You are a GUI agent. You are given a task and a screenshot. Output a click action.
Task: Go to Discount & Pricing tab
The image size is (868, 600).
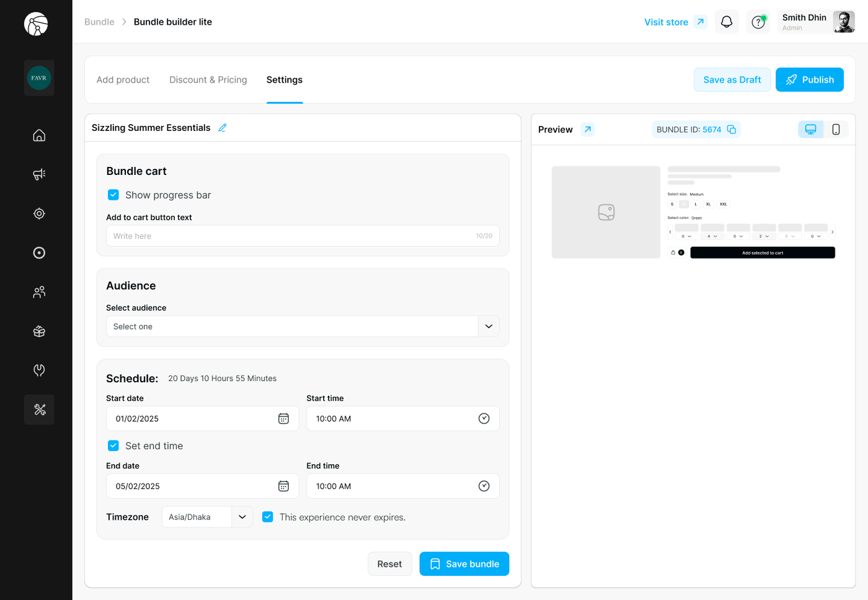pyautogui.click(x=208, y=80)
